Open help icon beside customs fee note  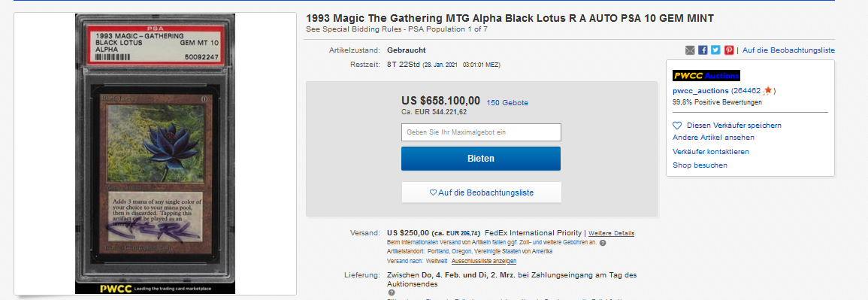click(x=603, y=242)
